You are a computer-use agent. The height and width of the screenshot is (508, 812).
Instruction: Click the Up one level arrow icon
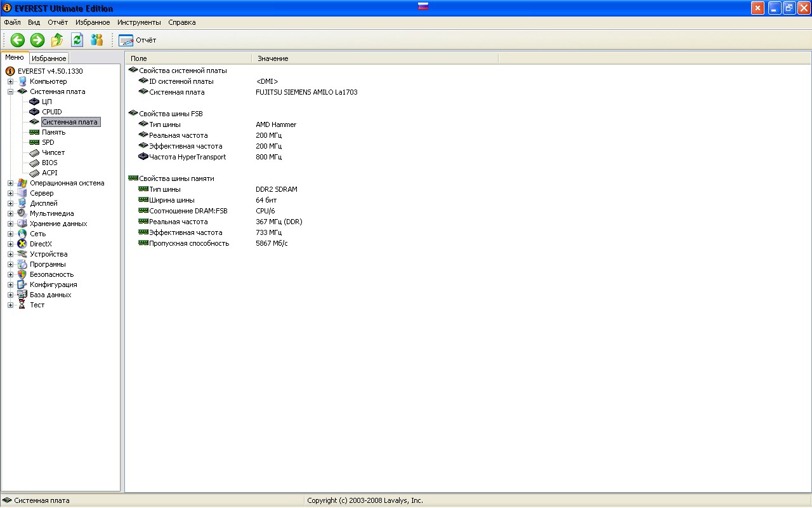coord(57,40)
